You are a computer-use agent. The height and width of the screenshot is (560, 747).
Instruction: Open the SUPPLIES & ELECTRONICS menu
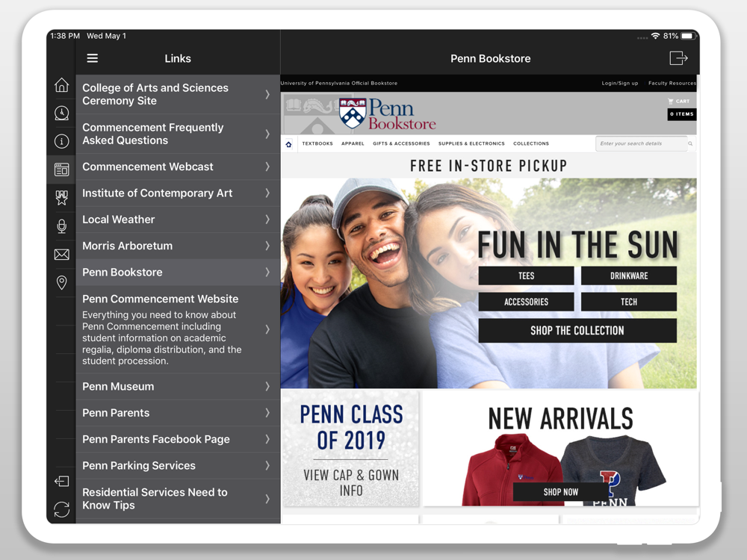(x=471, y=143)
